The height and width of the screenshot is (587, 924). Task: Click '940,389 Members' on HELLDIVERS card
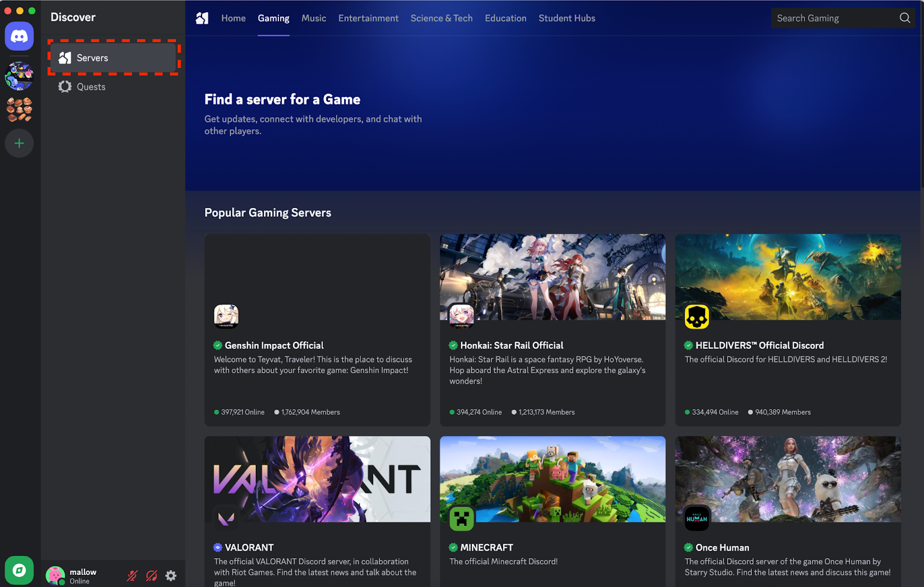tap(783, 412)
